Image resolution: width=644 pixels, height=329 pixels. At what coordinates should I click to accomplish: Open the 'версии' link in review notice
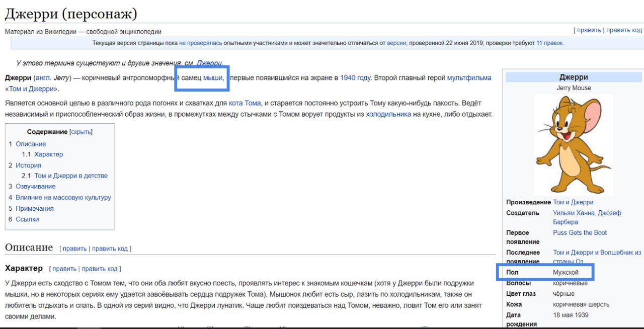pos(396,43)
